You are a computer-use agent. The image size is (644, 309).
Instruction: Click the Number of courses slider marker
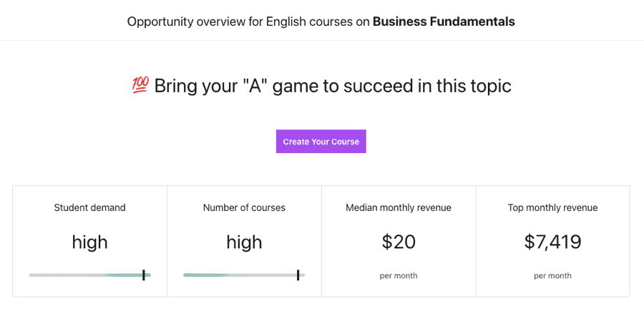[x=298, y=275]
